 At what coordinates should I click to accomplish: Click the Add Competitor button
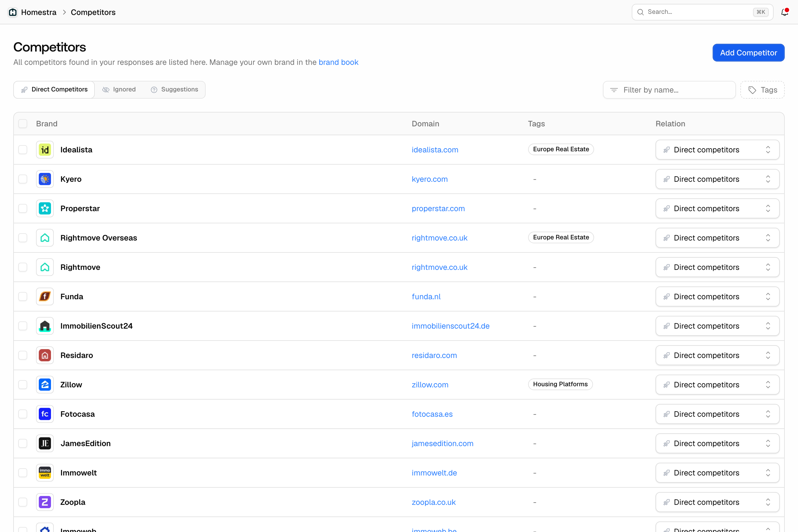(748, 53)
